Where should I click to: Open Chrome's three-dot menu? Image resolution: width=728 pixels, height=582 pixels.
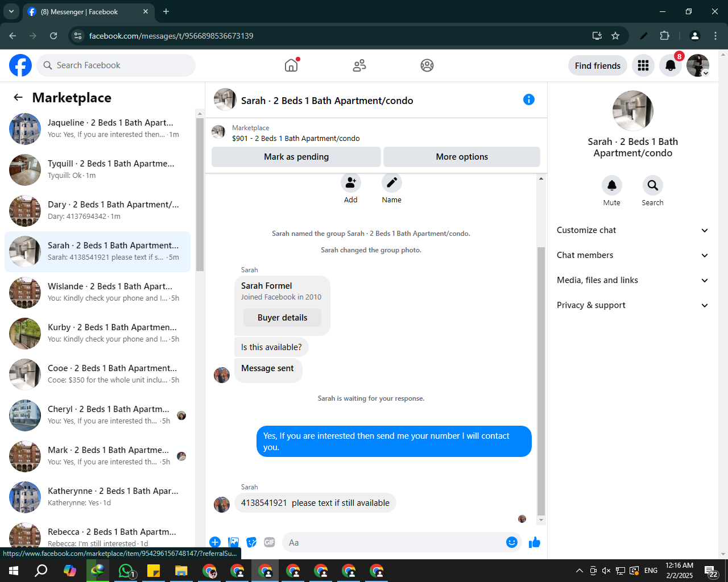(x=715, y=36)
